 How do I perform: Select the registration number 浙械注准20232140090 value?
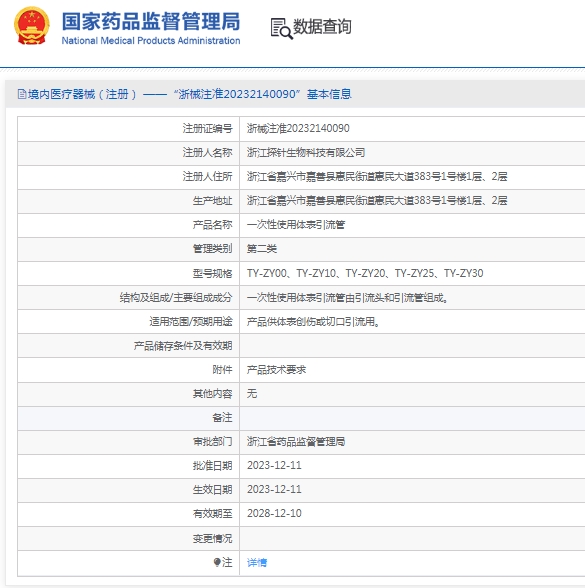(298, 129)
